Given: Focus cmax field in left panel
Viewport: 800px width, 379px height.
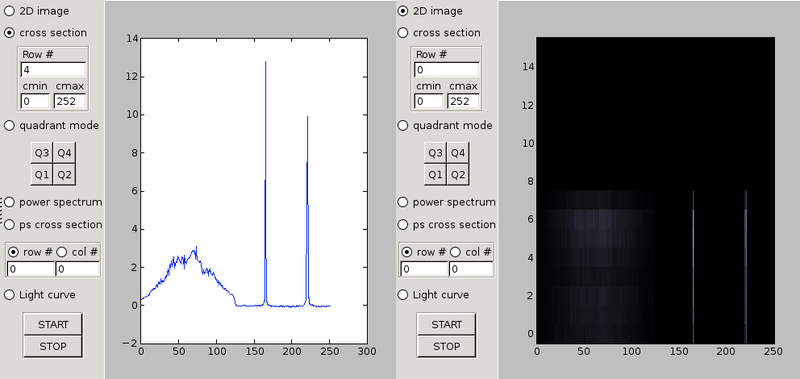Looking at the screenshot, I should [70, 101].
